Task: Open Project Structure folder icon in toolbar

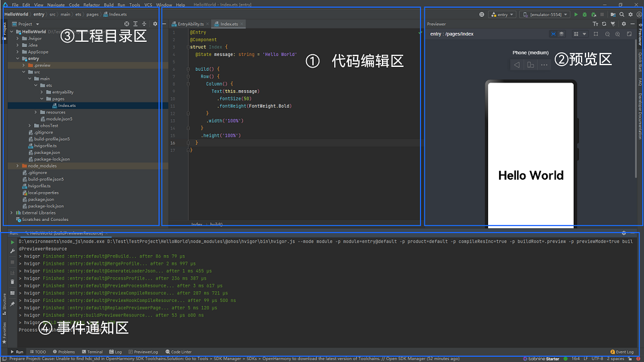Action: [x=613, y=14]
